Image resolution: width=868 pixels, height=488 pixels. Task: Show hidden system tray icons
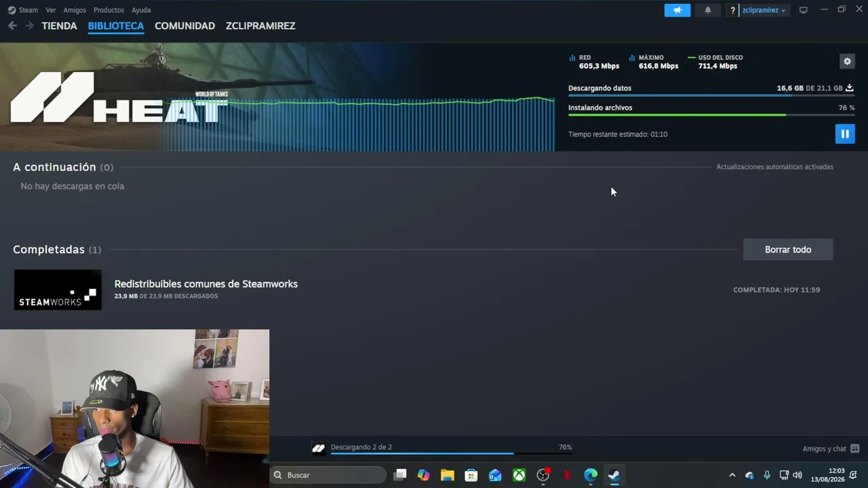(x=732, y=475)
